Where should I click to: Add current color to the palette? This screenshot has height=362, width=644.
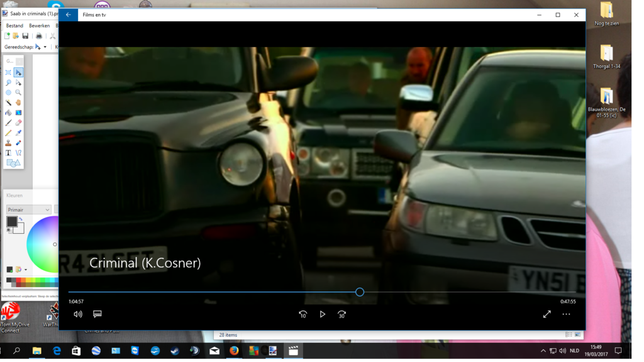9,270
